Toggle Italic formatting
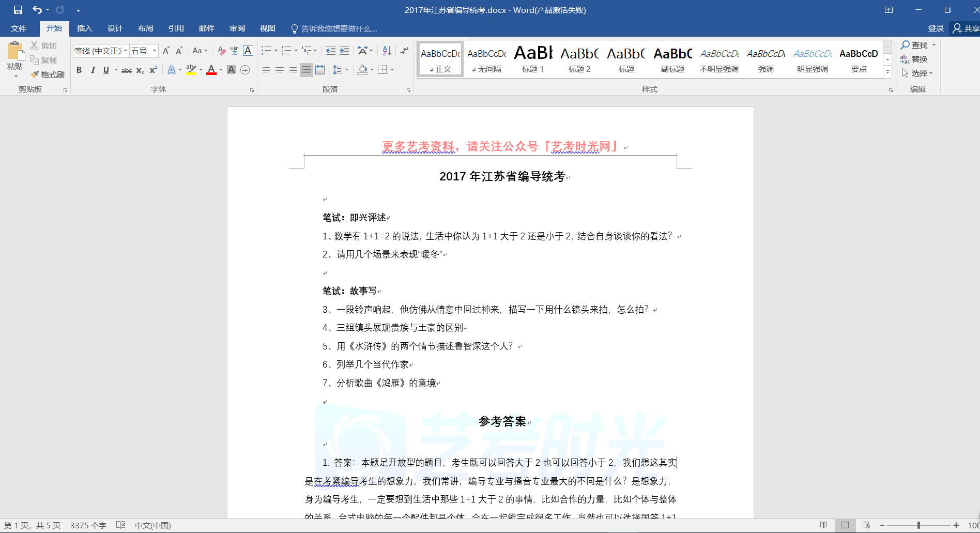The width and height of the screenshot is (980, 533). click(93, 70)
